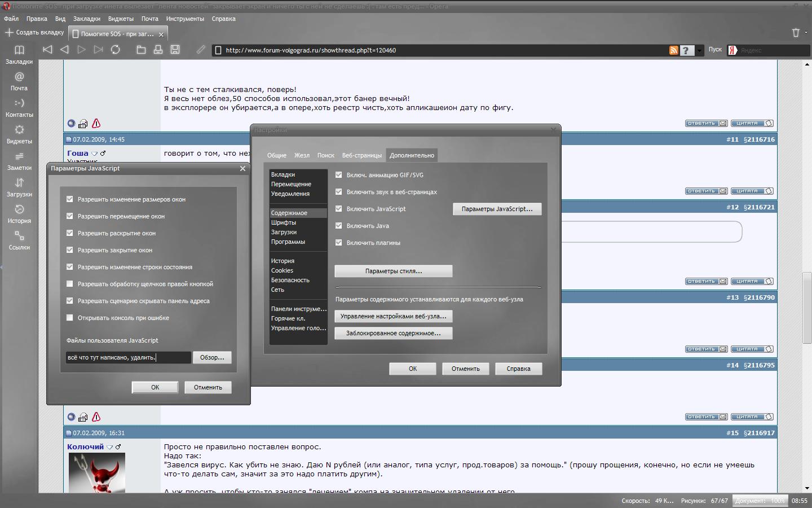The width and height of the screenshot is (812, 508).
Task: Switch to the Поиск settings tab
Action: coord(326,155)
